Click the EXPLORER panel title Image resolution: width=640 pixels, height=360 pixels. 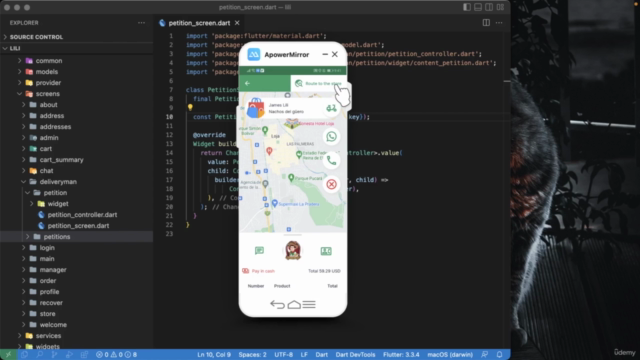point(24,23)
